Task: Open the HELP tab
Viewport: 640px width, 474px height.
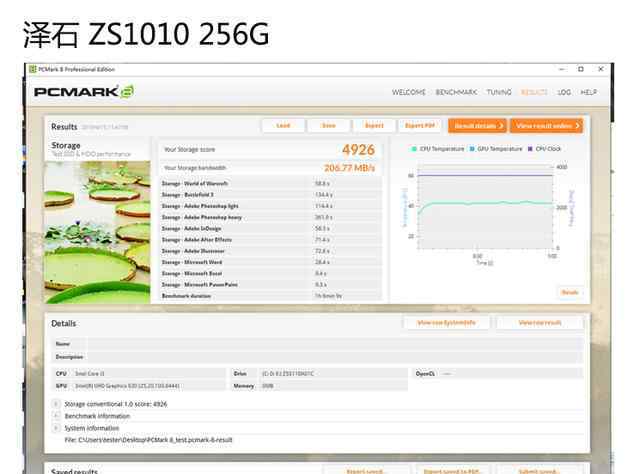Action: pos(589,92)
